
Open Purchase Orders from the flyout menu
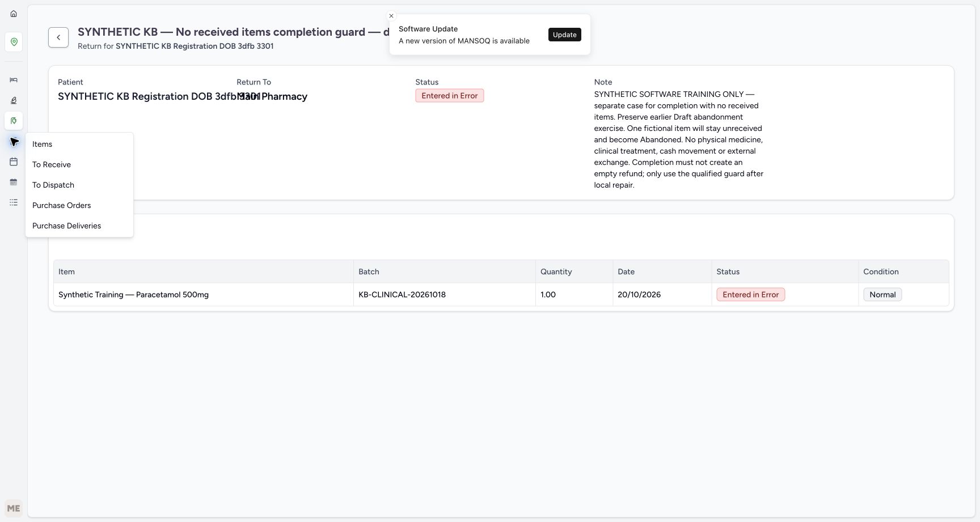tap(79, 205)
